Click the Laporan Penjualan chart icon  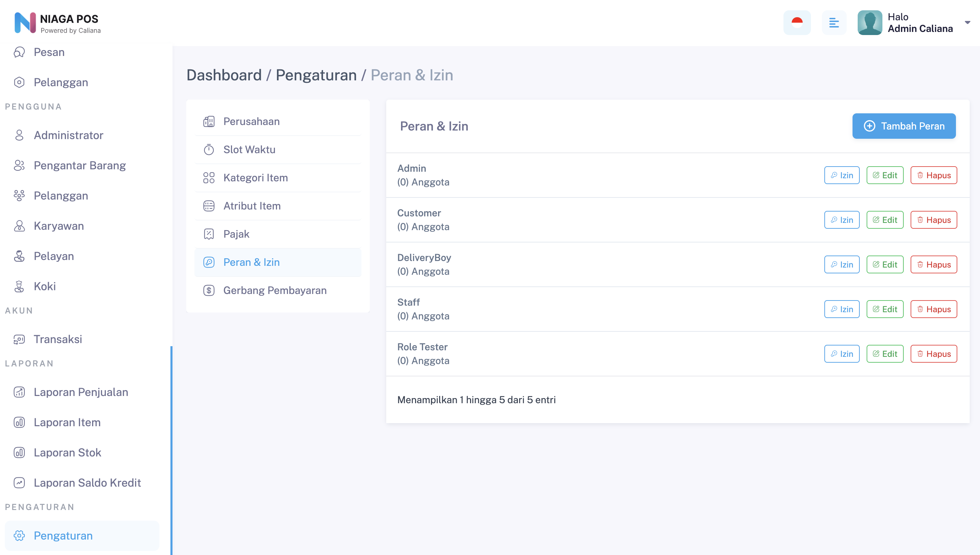(19, 392)
